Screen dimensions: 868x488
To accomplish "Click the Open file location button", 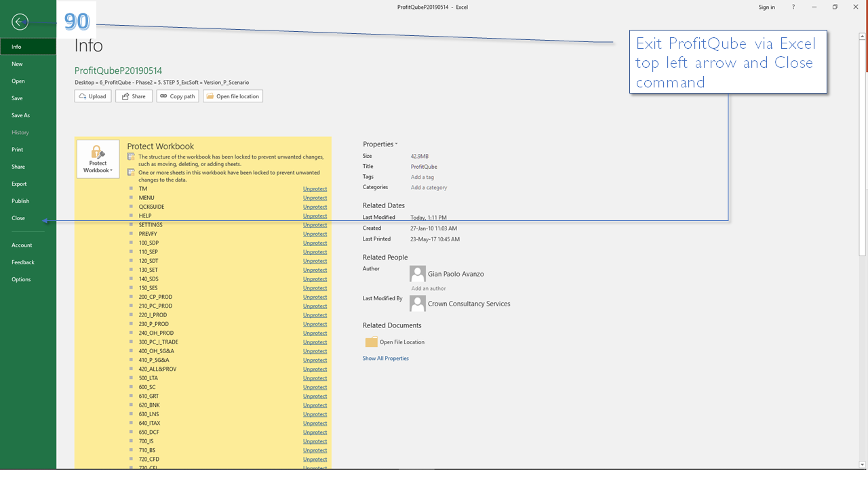I will pyautogui.click(x=233, y=96).
